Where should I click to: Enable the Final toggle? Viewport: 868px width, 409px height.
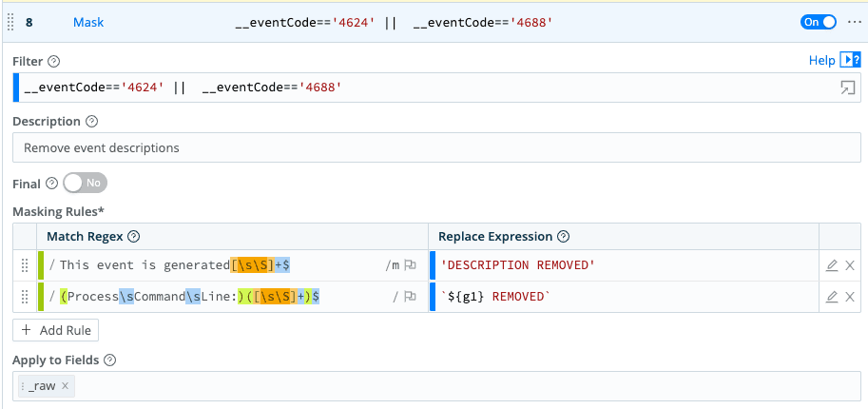(x=85, y=183)
